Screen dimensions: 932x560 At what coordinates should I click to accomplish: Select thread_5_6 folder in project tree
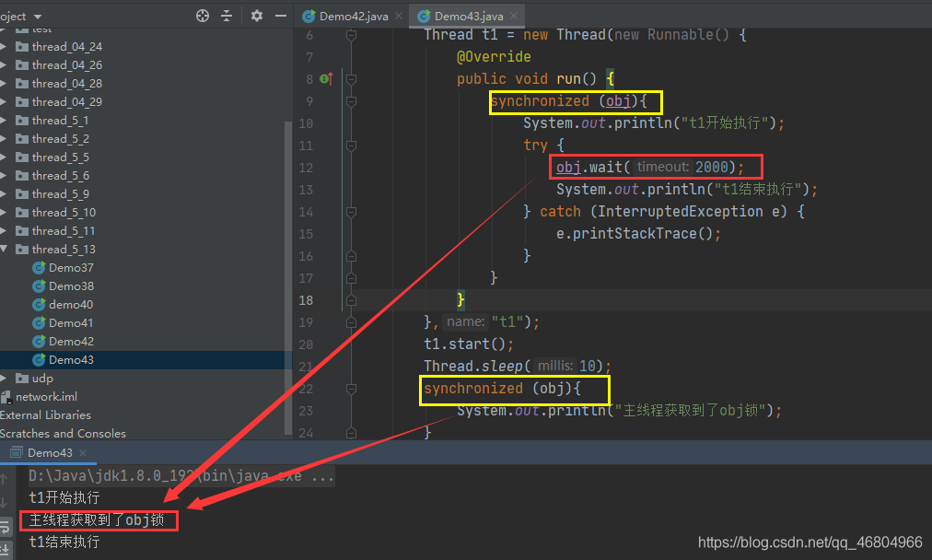(60, 175)
